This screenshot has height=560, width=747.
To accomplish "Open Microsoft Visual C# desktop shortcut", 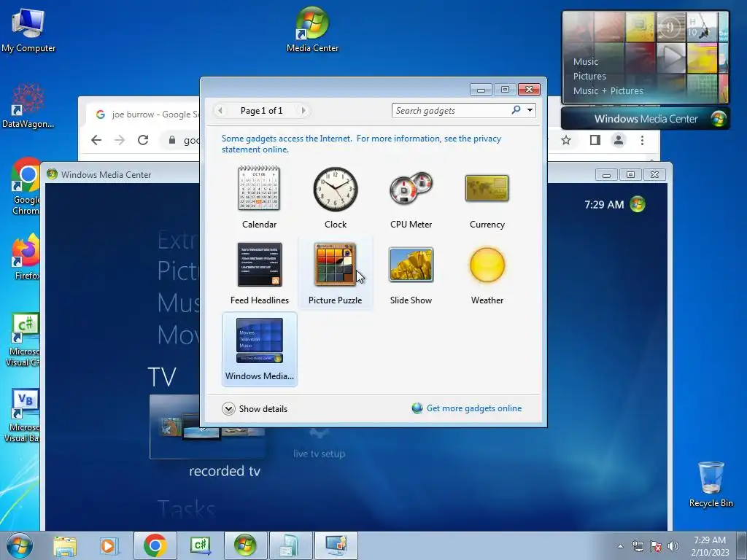I will (x=23, y=340).
